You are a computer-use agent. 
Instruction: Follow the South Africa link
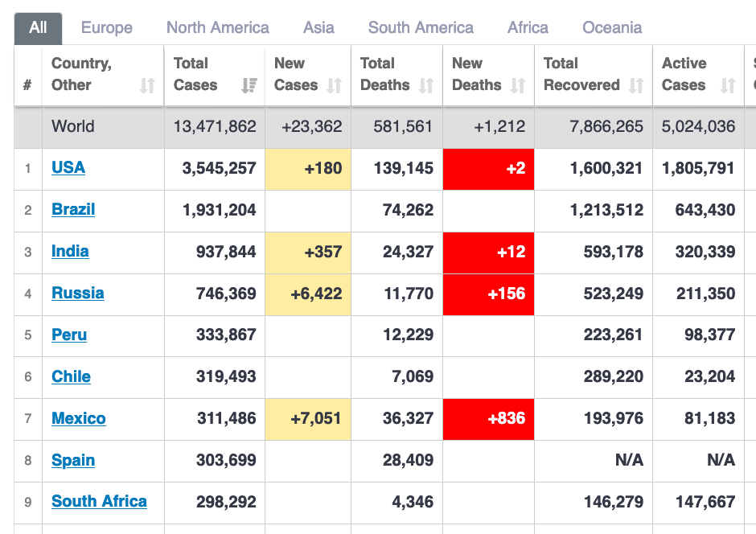point(99,502)
